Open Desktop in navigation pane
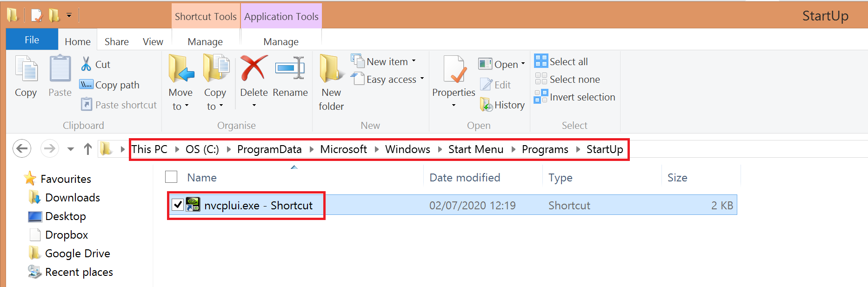The width and height of the screenshot is (868, 287). tap(57, 216)
